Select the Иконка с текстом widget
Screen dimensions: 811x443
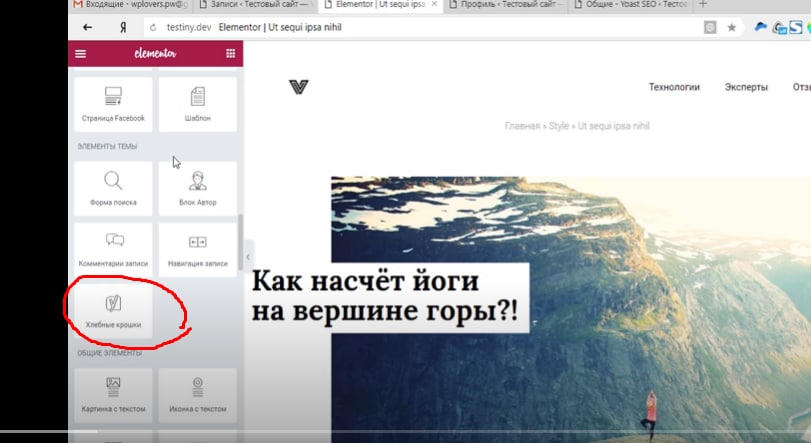tap(198, 395)
